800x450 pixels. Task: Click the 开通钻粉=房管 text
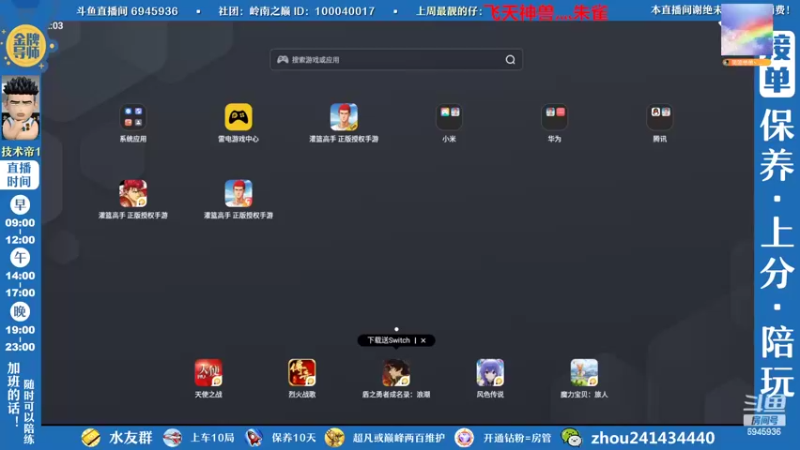pos(517,438)
